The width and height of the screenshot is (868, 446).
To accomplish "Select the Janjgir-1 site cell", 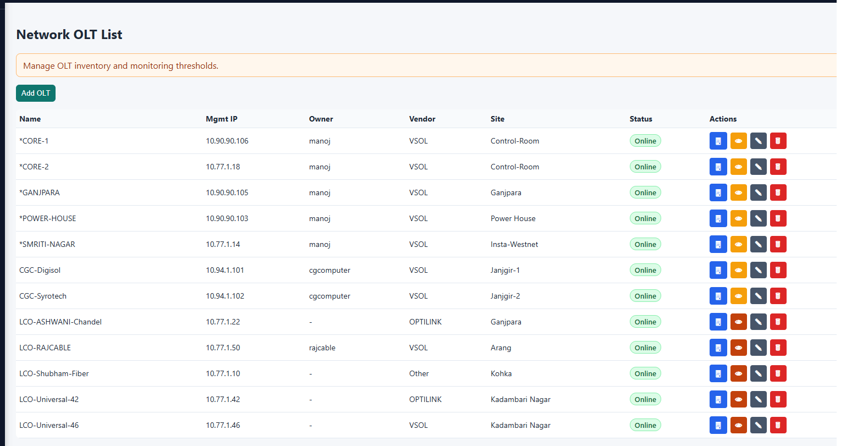I will [x=506, y=270].
